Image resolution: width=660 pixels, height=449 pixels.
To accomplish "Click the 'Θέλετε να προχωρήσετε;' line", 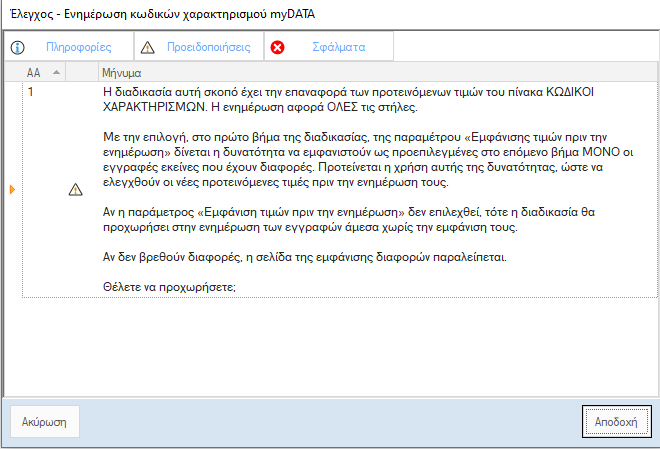I will click(169, 287).
